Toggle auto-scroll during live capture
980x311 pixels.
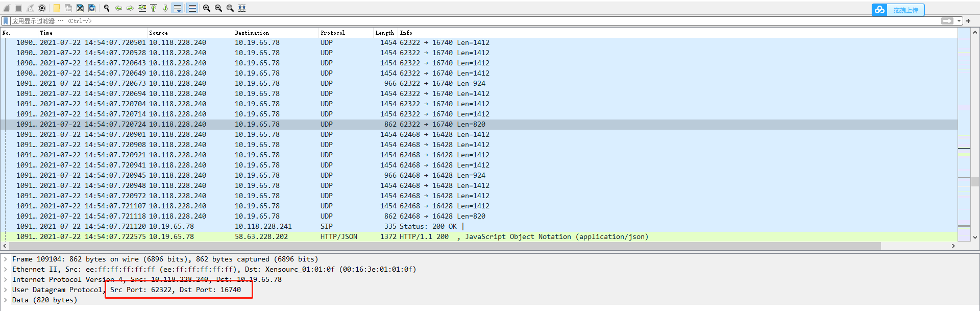click(x=178, y=8)
